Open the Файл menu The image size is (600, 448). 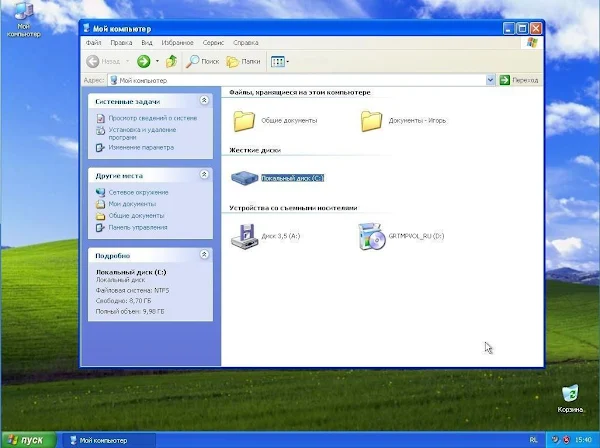coord(93,42)
